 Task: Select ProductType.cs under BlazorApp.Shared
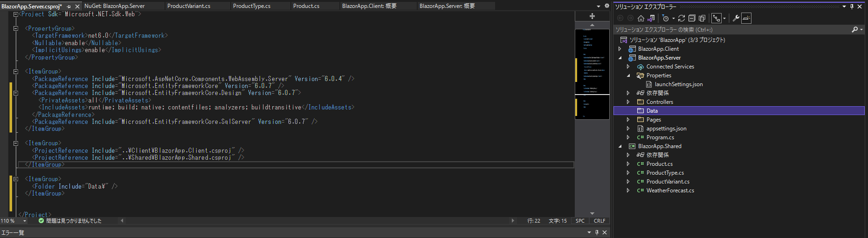coord(665,173)
